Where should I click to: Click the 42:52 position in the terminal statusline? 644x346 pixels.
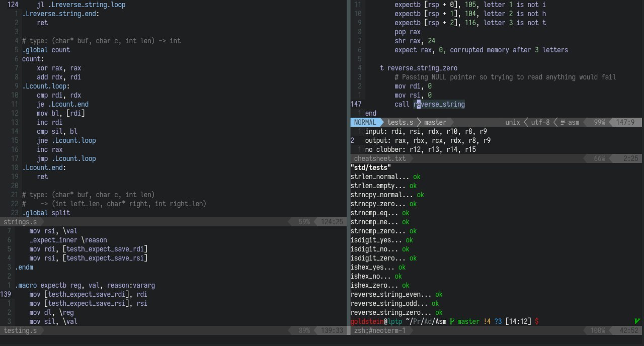628,330
